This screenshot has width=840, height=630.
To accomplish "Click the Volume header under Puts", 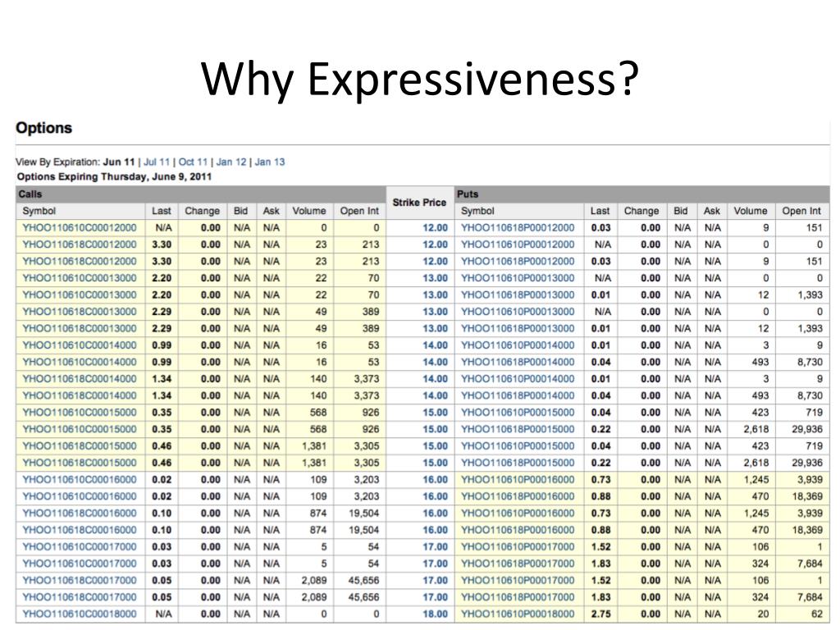I will [x=751, y=211].
